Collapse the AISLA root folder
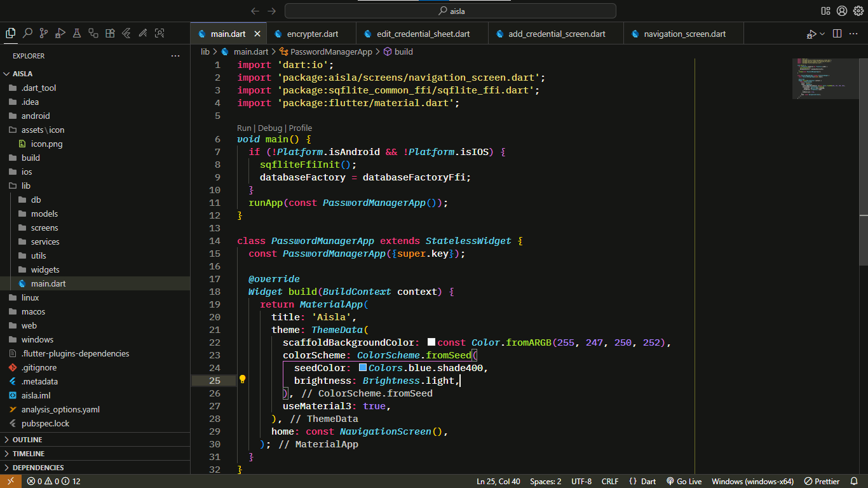 [95, 74]
